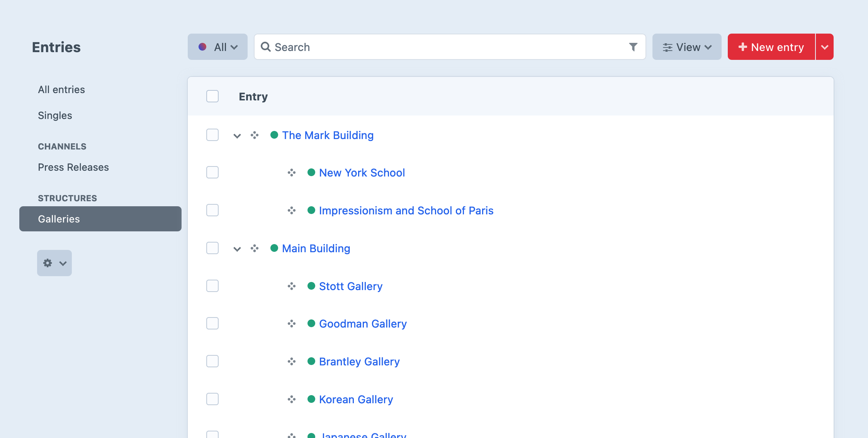868x438 pixels.
Task: Click the All entries link in sidebar
Action: point(61,89)
